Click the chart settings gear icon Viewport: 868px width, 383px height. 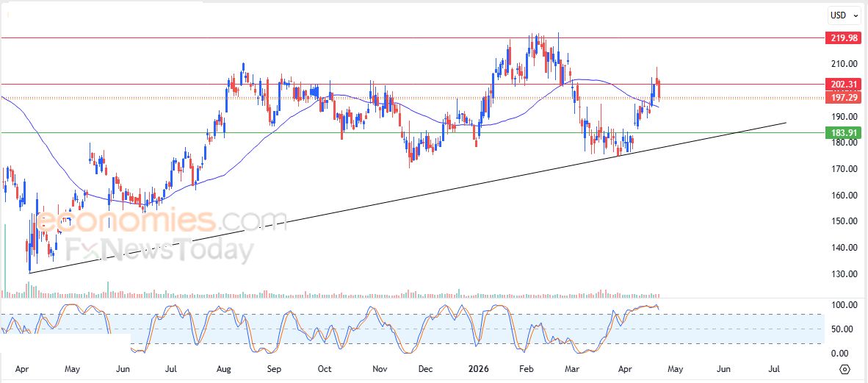click(845, 369)
